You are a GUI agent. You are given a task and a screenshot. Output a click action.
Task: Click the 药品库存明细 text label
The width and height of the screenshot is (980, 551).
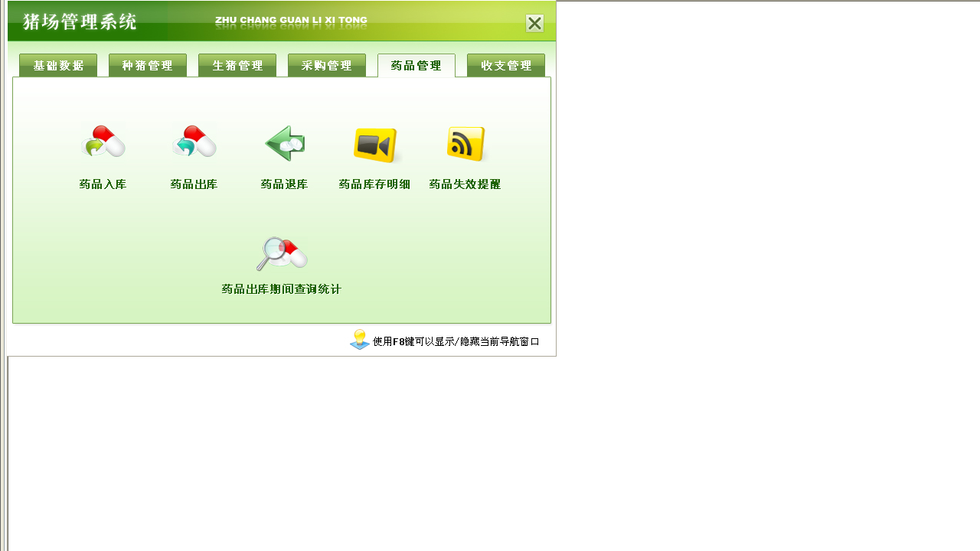tap(374, 184)
